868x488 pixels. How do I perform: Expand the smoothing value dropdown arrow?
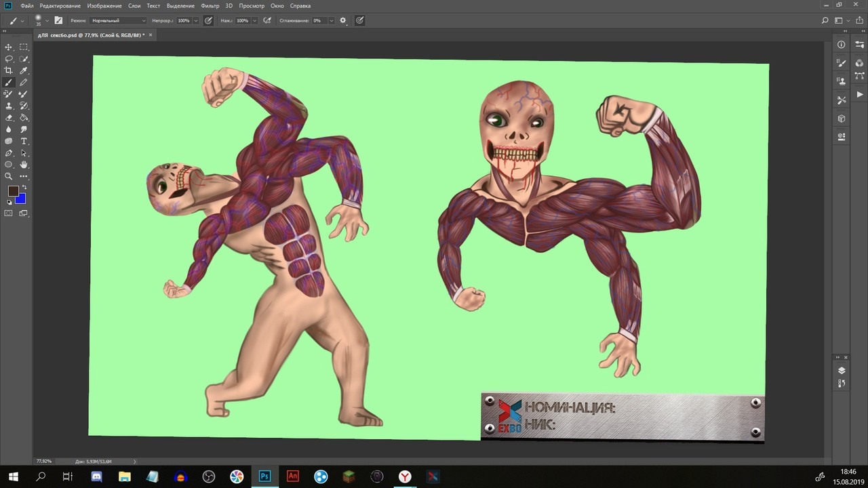332,20
